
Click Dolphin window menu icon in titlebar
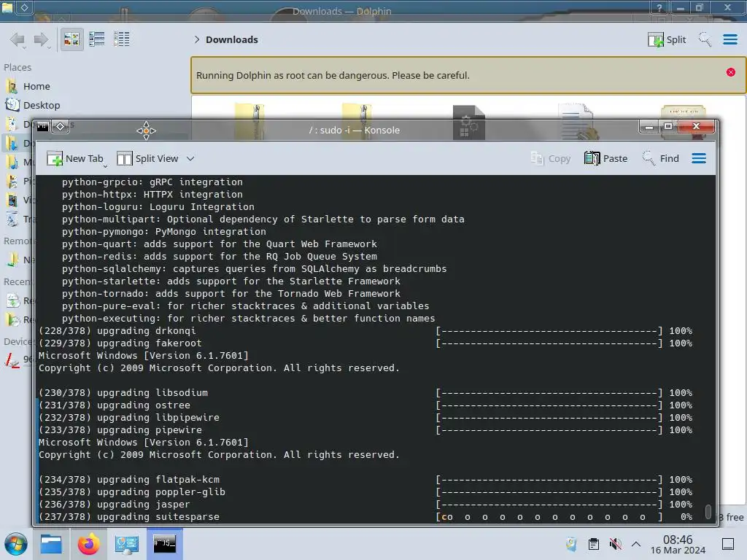click(7, 7)
